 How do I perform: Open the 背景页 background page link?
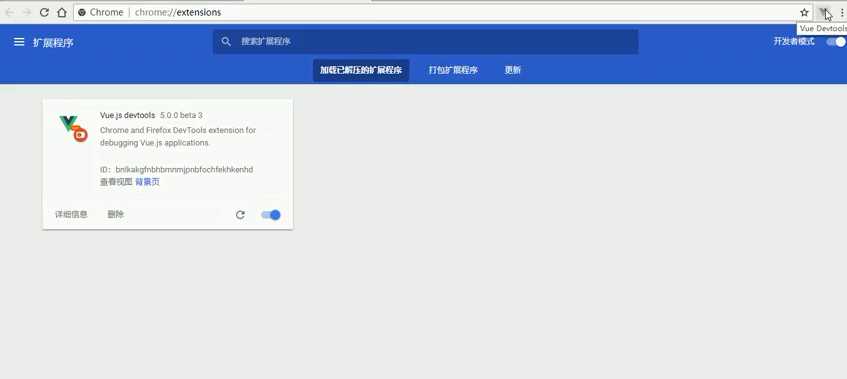[147, 182]
